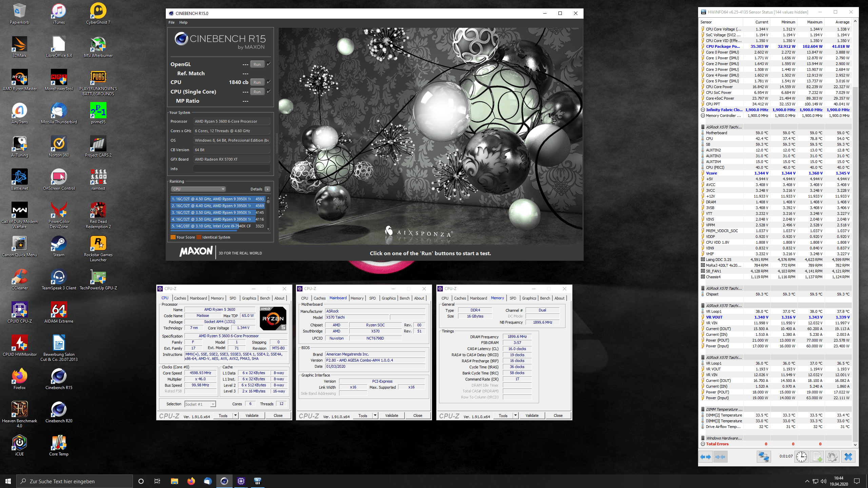Show hidden system tray icons chevron

tap(807, 481)
